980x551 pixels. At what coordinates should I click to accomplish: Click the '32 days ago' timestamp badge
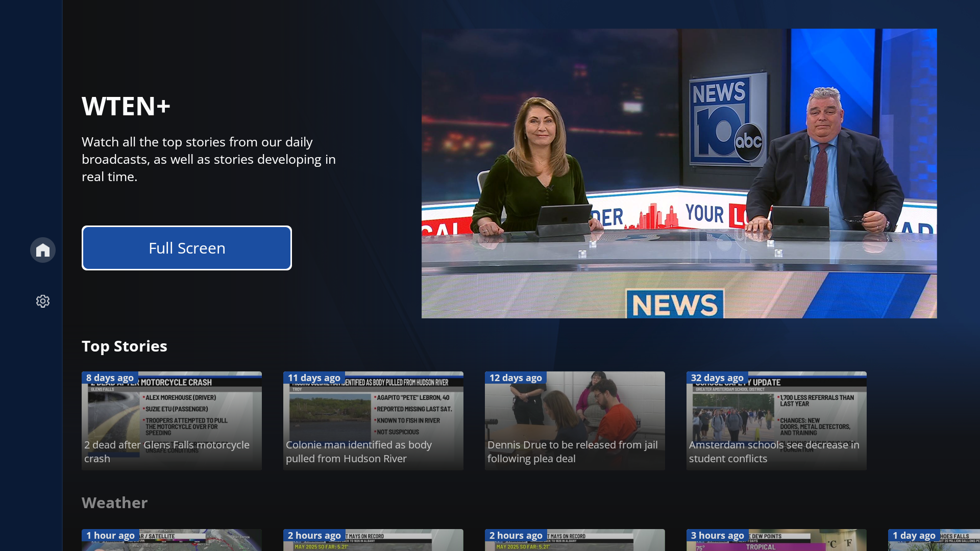(x=717, y=378)
